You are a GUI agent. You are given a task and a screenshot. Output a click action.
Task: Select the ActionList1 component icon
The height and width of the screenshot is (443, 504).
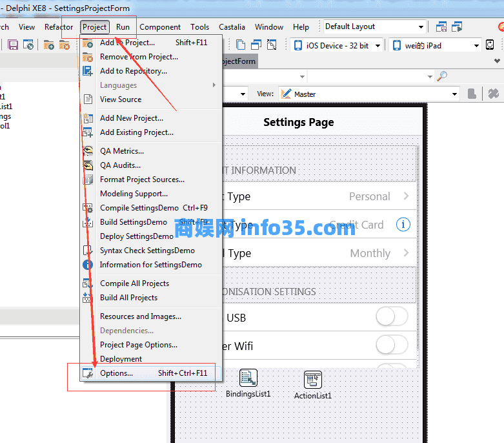coord(313,380)
